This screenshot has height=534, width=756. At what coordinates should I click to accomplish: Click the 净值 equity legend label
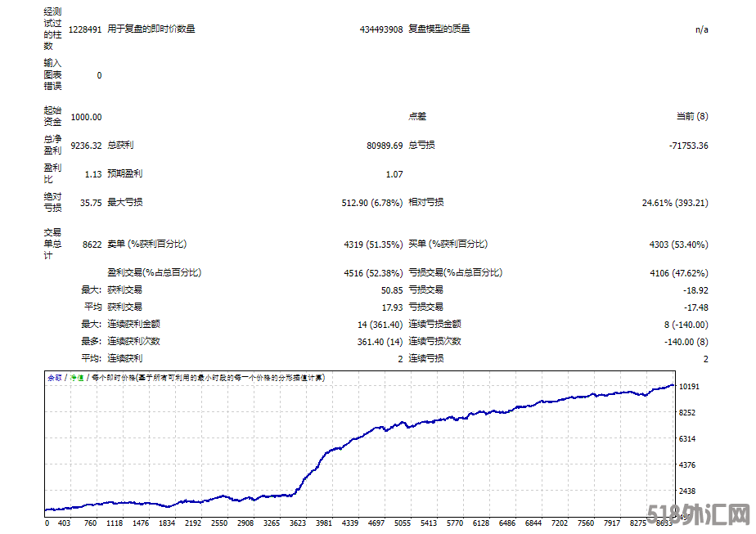[x=79, y=378]
